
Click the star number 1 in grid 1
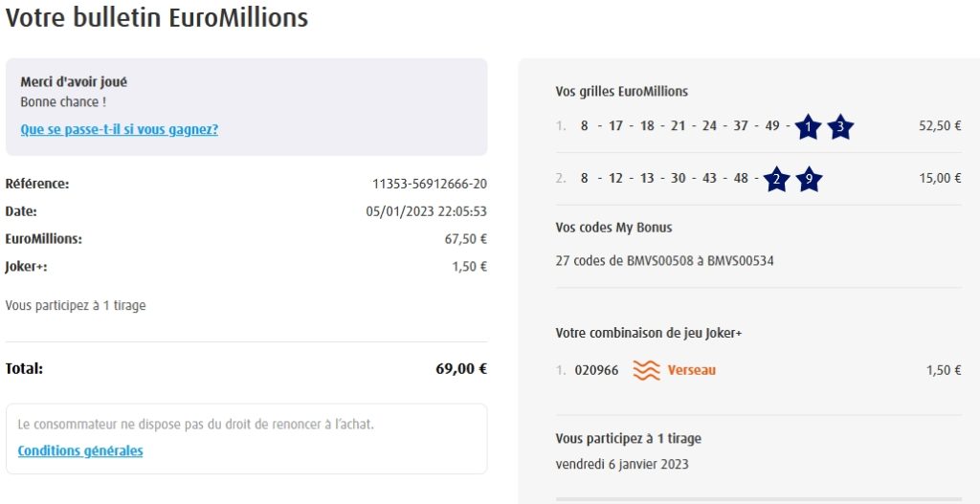[x=808, y=126]
